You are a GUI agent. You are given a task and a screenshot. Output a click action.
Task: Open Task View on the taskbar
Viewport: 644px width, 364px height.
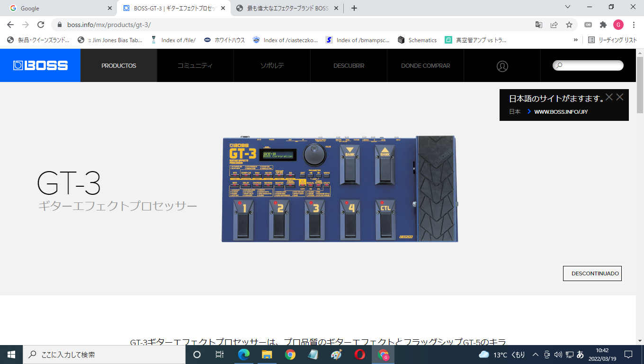click(x=220, y=355)
